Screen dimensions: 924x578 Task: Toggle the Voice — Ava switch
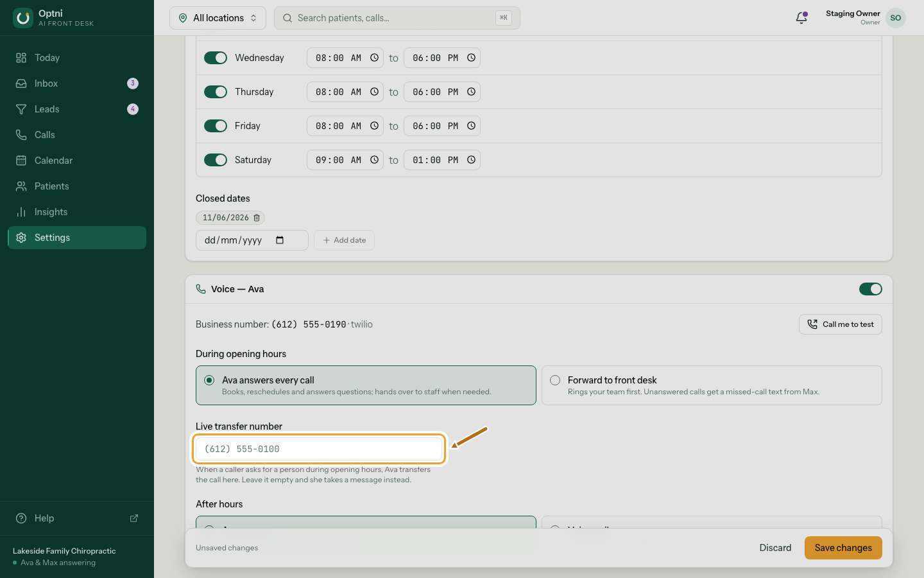coord(871,289)
